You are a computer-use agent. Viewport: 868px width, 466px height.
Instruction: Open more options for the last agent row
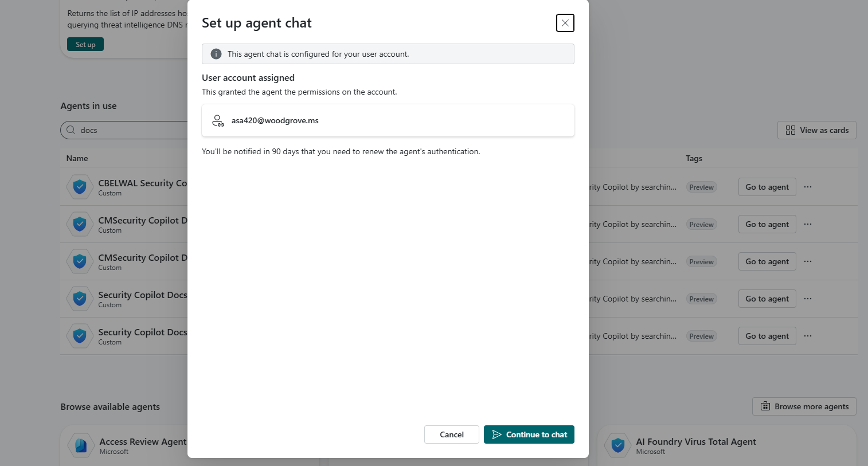[x=808, y=336]
